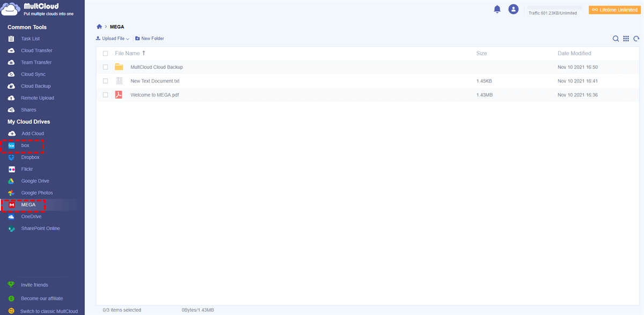The image size is (644, 315).
Task: Click the traffic usage progress bar
Action: point(554,8)
